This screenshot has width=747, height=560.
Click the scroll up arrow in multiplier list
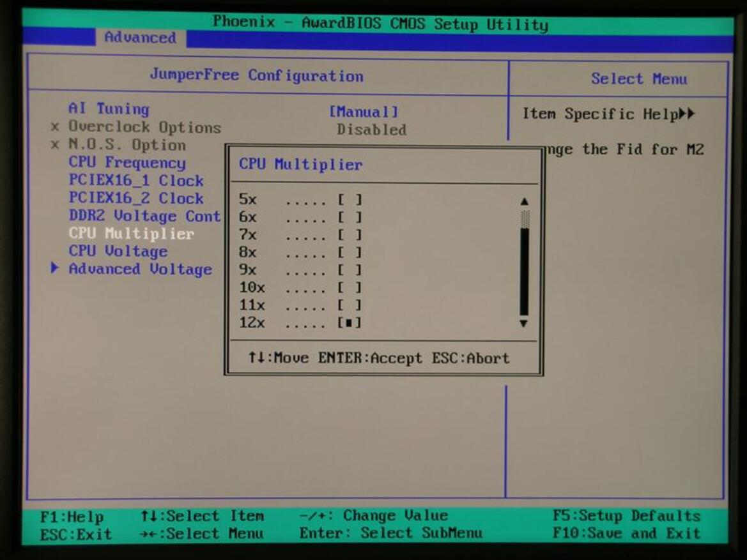(x=524, y=201)
